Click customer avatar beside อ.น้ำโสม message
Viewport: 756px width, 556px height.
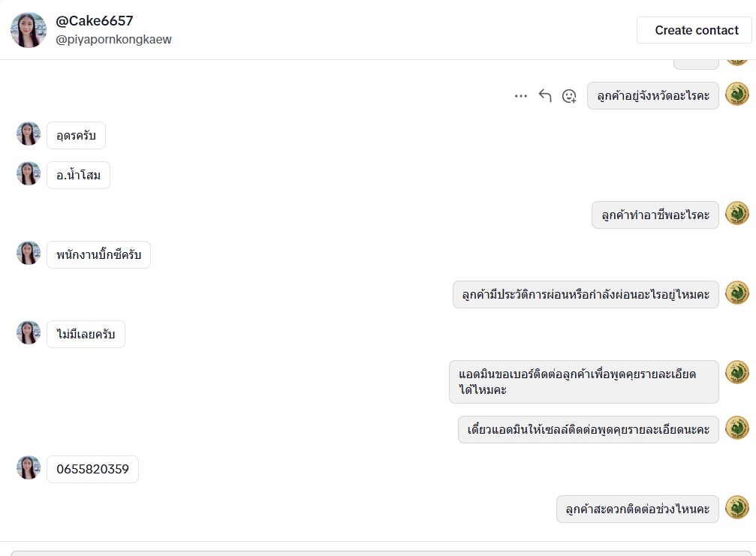coord(29,174)
